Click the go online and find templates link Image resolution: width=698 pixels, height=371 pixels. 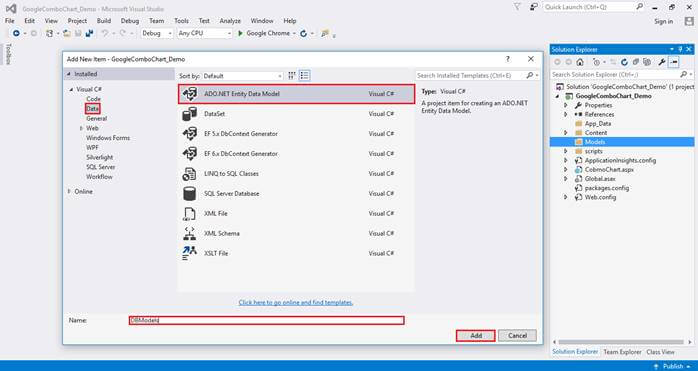(x=296, y=302)
